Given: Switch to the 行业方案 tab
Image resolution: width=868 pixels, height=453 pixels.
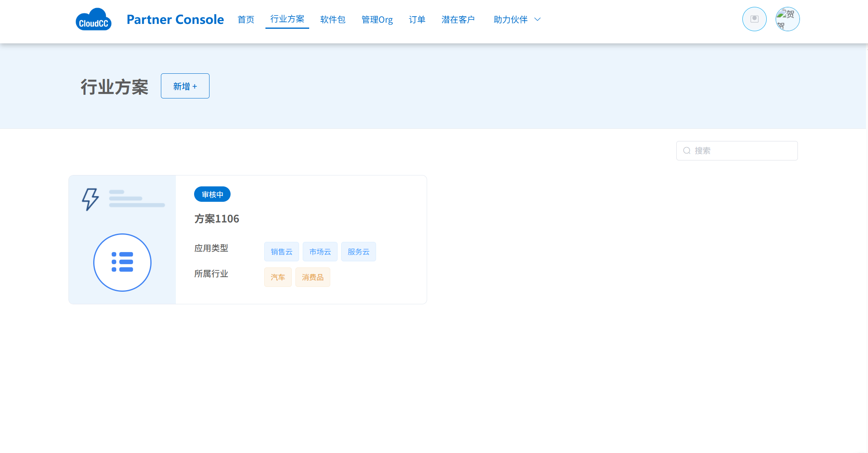Looking at the screenshot, I should click(x=287, y=19).
